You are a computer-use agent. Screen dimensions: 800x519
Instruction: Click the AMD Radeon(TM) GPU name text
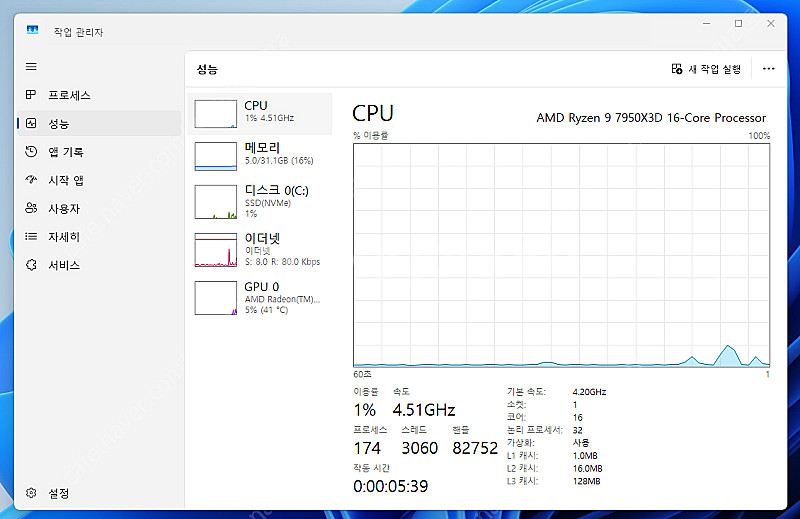click(282, 299)
